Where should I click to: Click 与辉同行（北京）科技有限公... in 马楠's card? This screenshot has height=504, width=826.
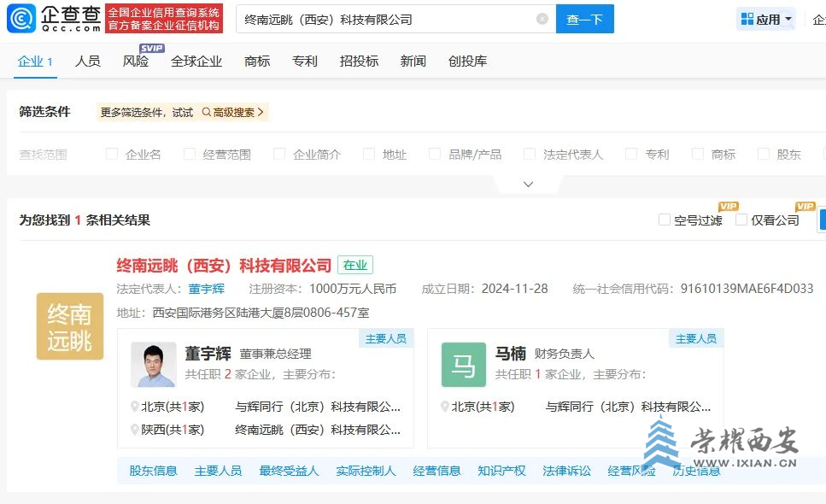click(x=628, y=407)
